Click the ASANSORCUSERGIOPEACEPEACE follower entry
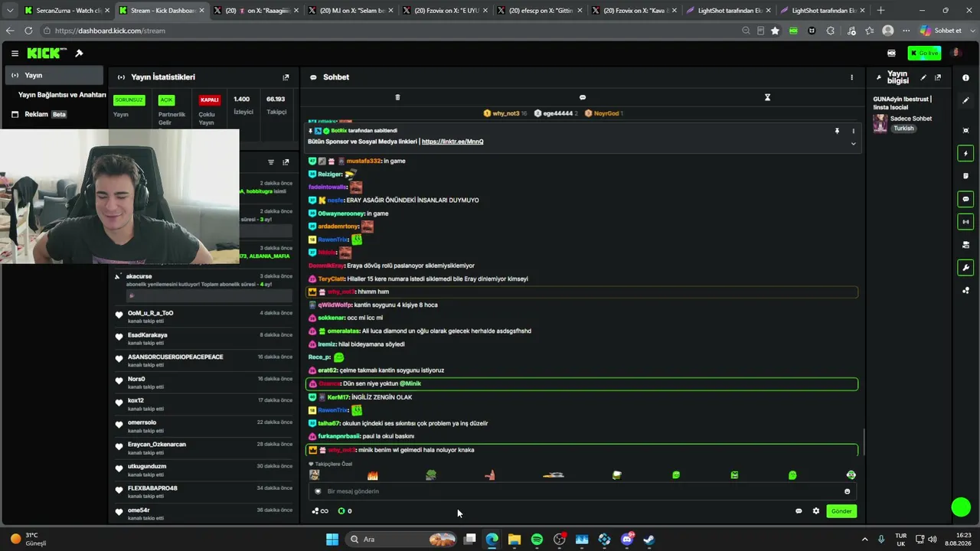This screenshot has height=551, width=980. [202, 360]
